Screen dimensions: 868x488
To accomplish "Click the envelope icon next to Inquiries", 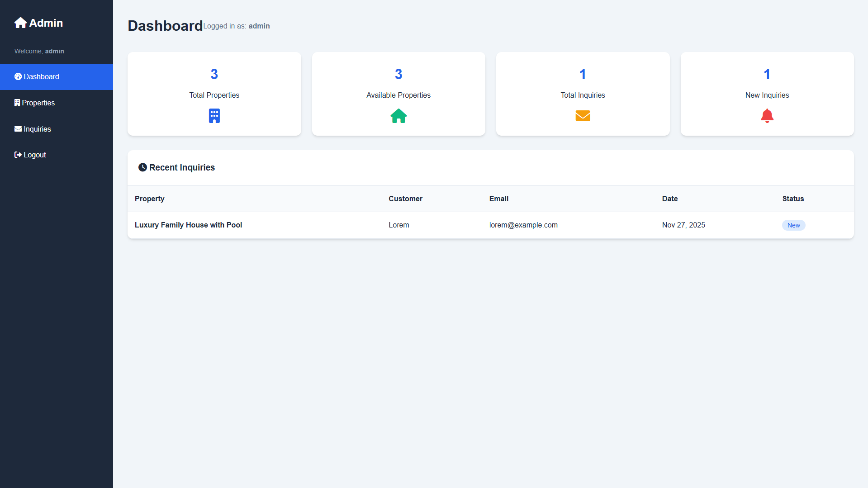I will [x=18, y=129].
